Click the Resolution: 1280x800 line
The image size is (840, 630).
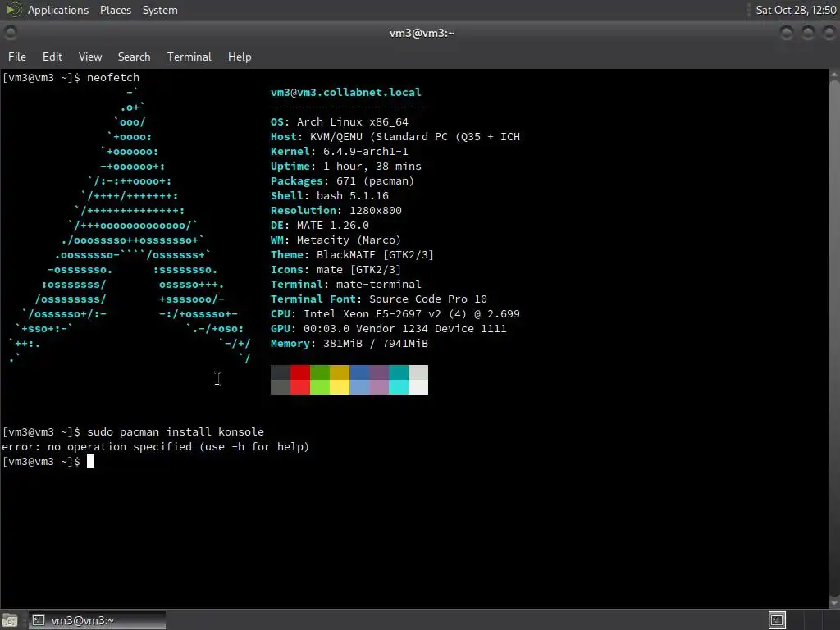point(336,211)
